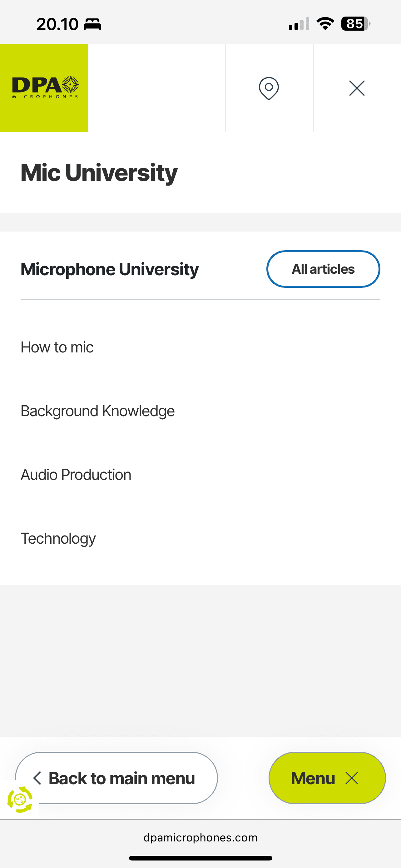Tap the 20.10 clock in status bar
The image size is (401, 868).
pos(57,24)
